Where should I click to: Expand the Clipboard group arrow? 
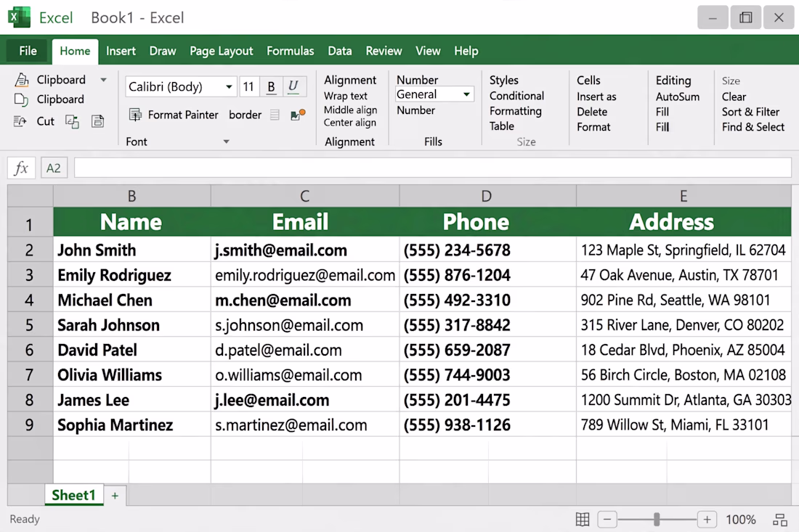(103, 80)
